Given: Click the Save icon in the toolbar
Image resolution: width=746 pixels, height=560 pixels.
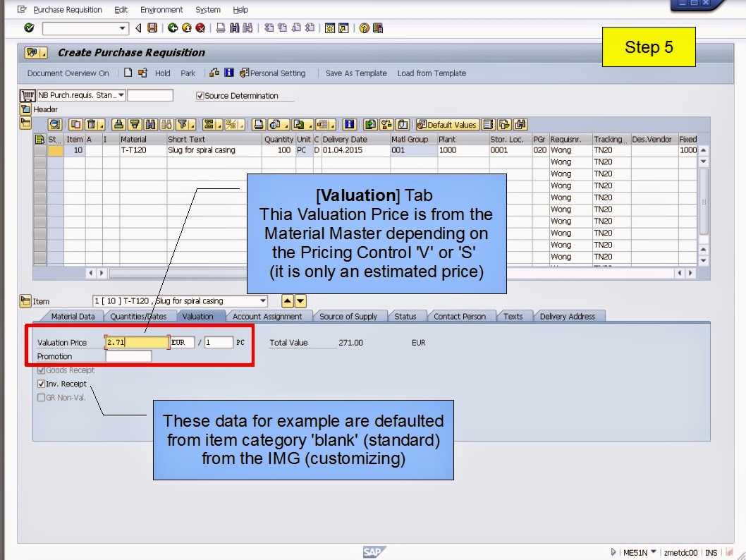Looking at the screenshot, I should (x=152, y=28).
